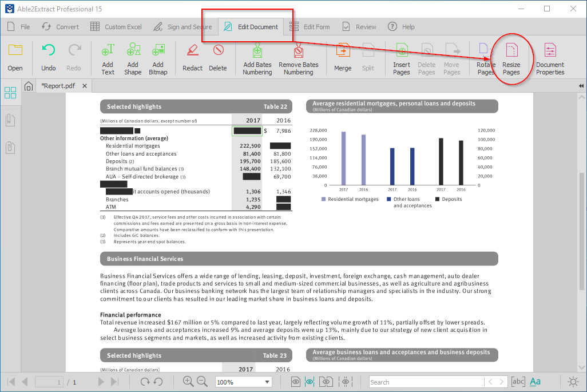
Task: Click the page number input box
Action: (49, 382)
